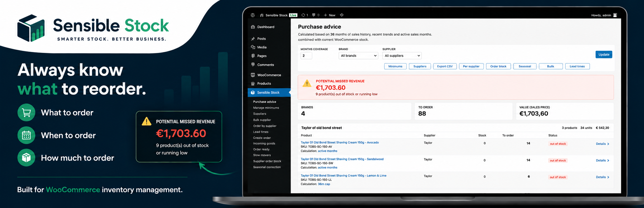644x208 pixels.
Task: Select Sensible Stock in admin menu
Action: (x=269, y=92)
